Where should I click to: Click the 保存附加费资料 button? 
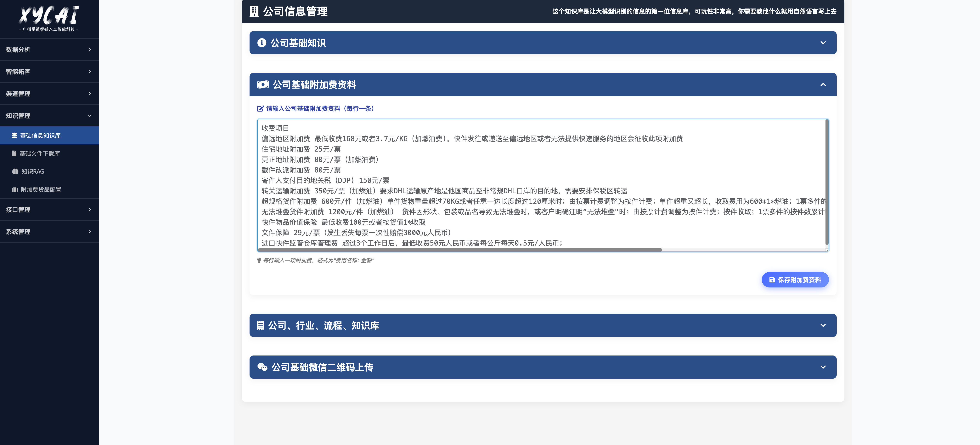[x=795, y=280]
